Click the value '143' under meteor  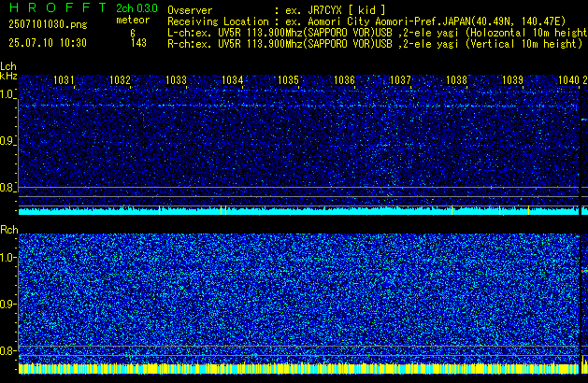(x=138, y=43)
